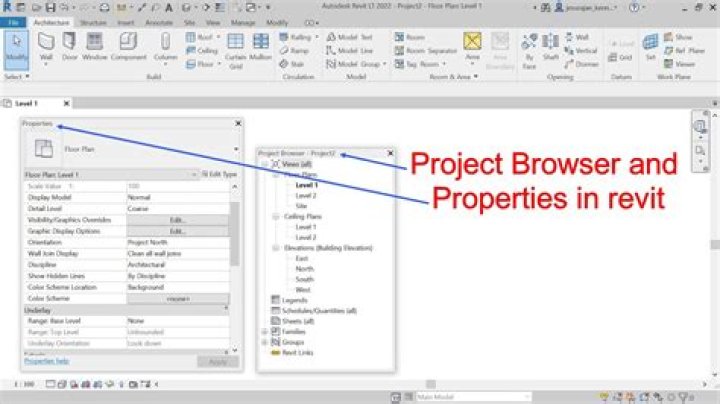Click the Detail Level value Coarse
Viewport: 720px width, 404px height.
178,208
